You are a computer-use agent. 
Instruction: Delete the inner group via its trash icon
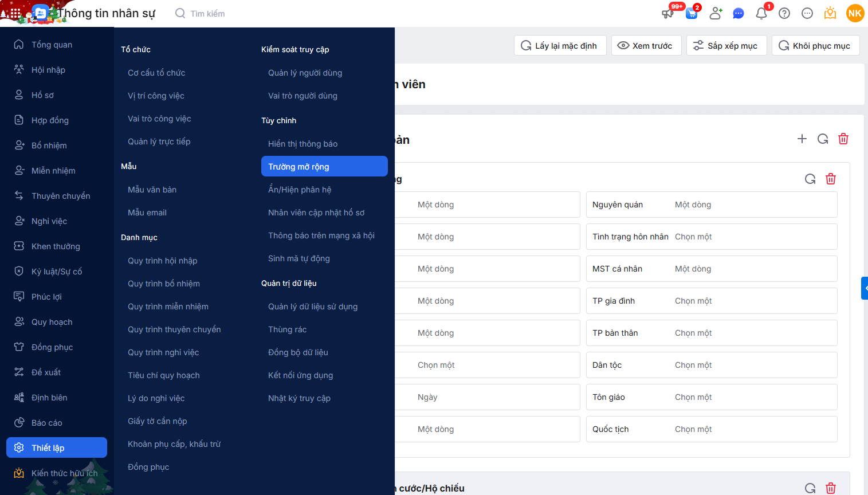pos(831,179)
